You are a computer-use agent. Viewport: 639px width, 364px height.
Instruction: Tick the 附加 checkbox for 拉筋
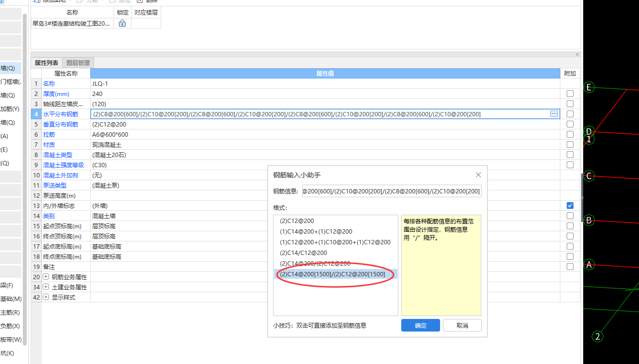pos(570,134)
